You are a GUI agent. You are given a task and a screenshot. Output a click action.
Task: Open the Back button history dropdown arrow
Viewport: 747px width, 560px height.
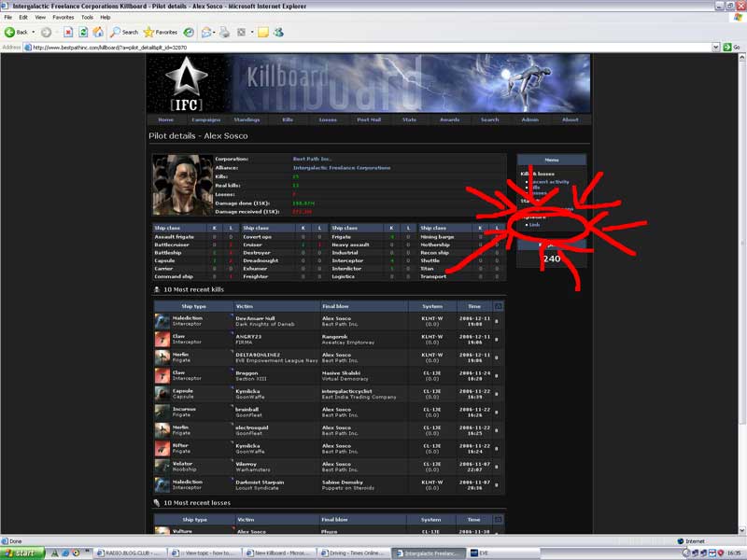tap(34, 33)
